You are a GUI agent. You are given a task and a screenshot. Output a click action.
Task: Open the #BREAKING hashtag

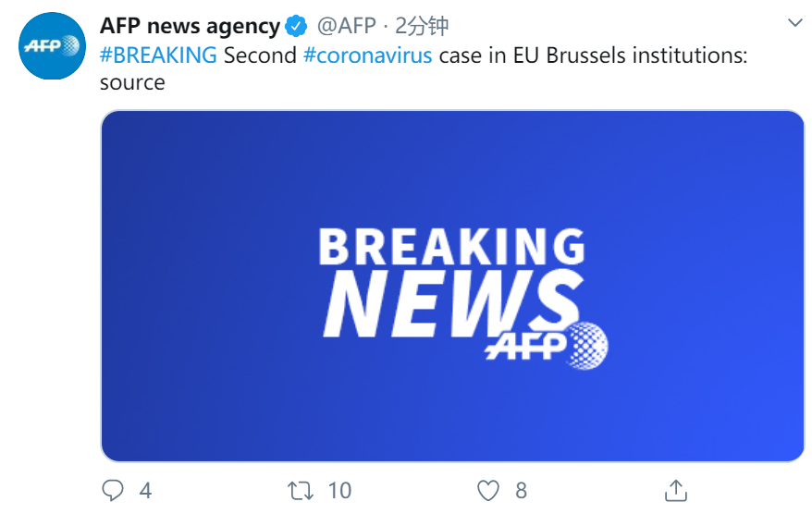(x=158, y=55)
